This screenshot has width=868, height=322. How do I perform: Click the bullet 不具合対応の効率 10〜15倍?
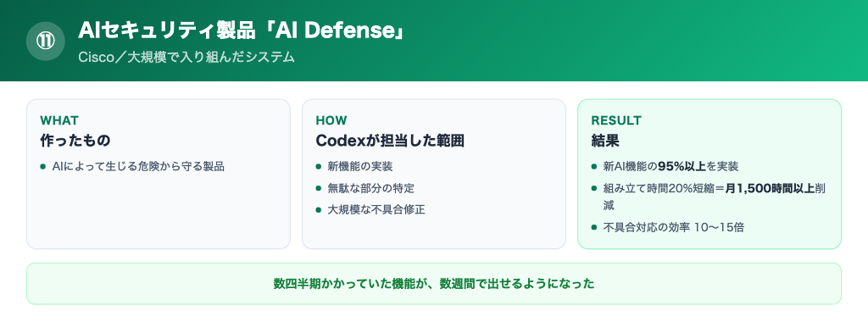coord(673,227)
